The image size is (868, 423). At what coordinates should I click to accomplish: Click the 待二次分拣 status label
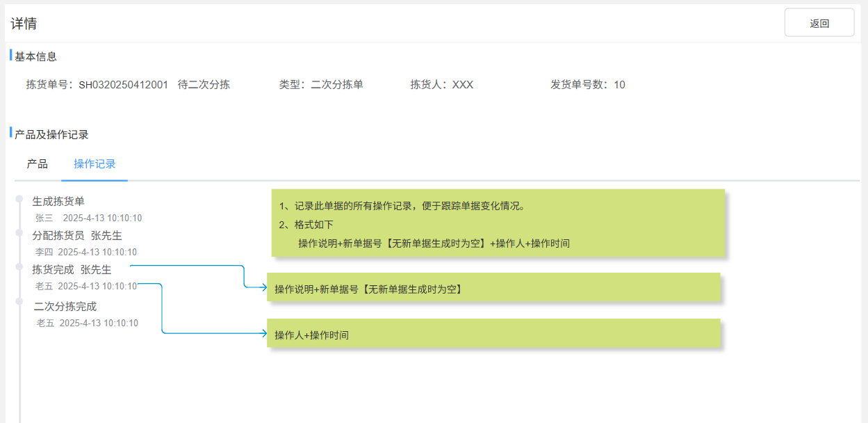pyautogui.click(x=204, y=85)
